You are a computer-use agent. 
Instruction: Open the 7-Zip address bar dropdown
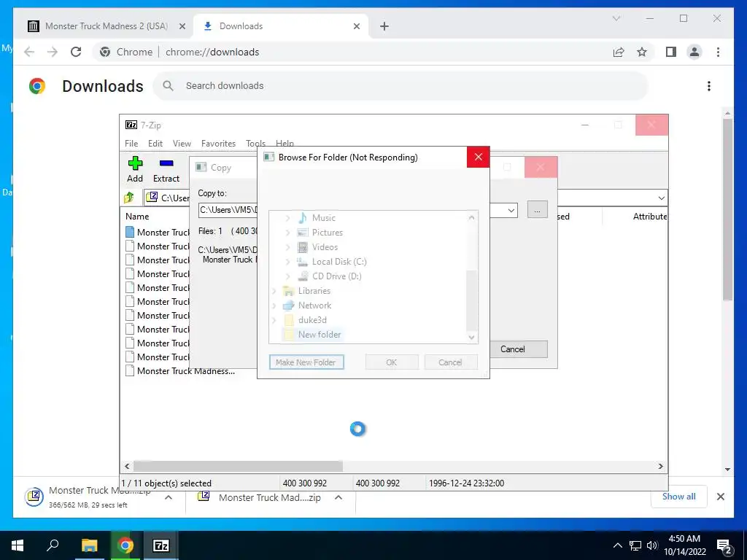click(661, 198)
